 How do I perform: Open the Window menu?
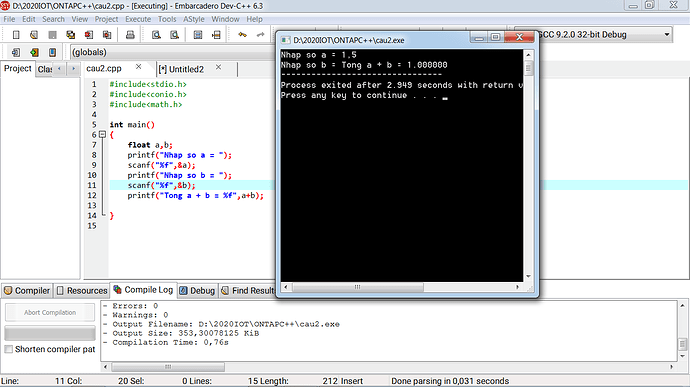click(x=225, y=19)
